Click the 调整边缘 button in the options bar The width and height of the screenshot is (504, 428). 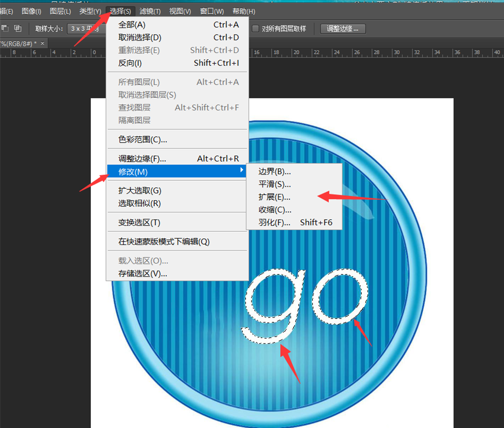[x=343, y=29]
